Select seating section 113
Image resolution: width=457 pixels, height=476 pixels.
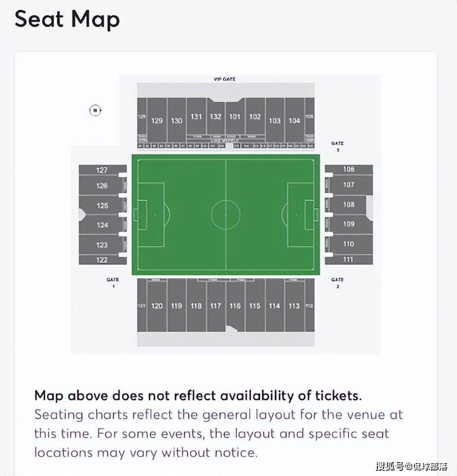tap(294, 306)
